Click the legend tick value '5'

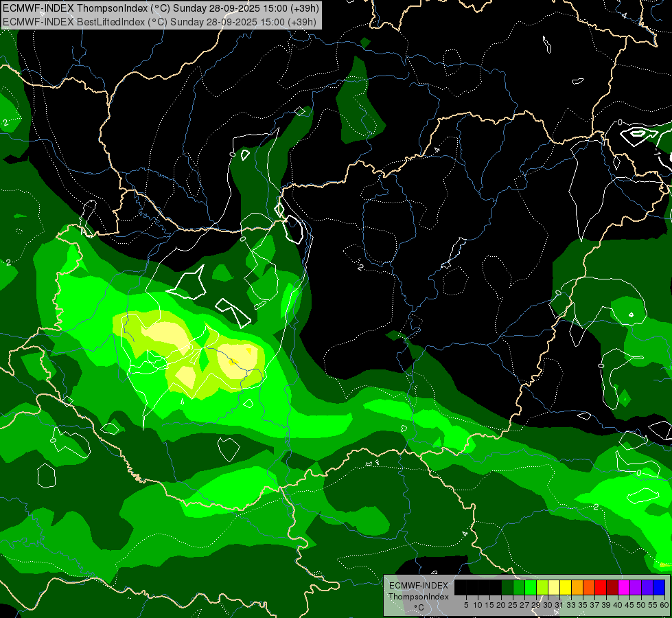click(x=466, y=605)
